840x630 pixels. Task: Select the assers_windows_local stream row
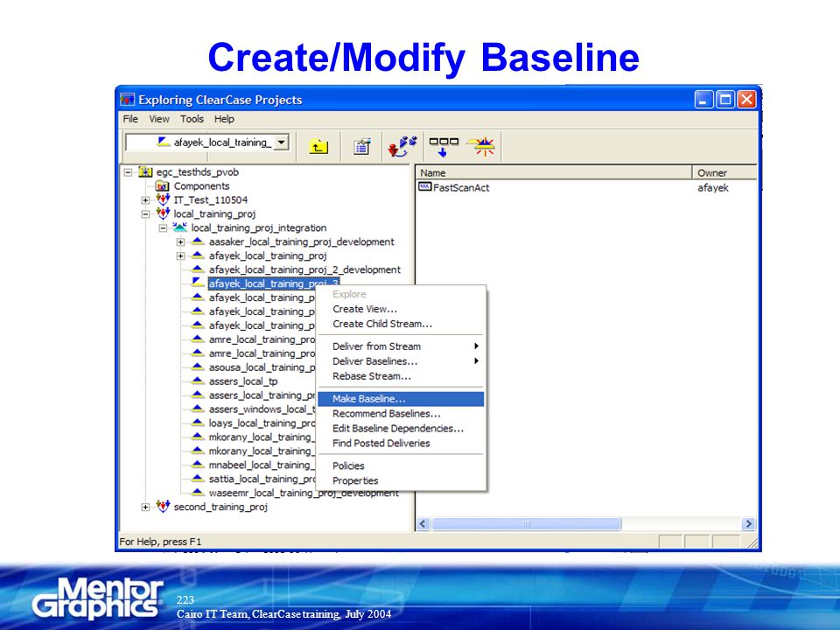click(x=262, y=409)
